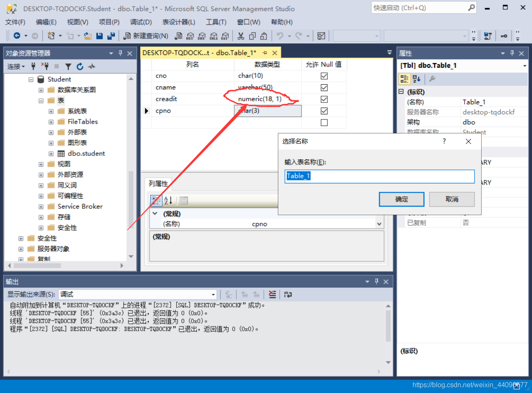Toggle Allow Null checkbox for cname row
532x393 pixels.
pyautogui.click(x=324, y=88)
